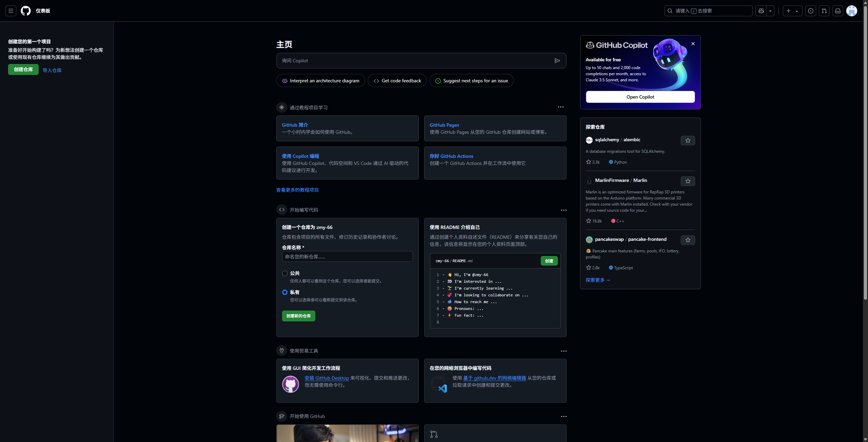Screen dimensions: 868x442
Task: Open the hamburger navigation menu
Action: [11, 11]
